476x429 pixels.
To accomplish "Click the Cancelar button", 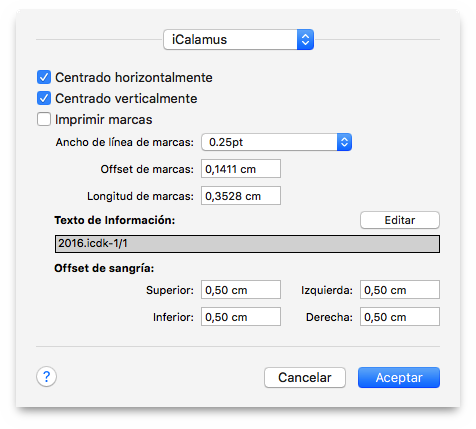I will tap(305, 378).
